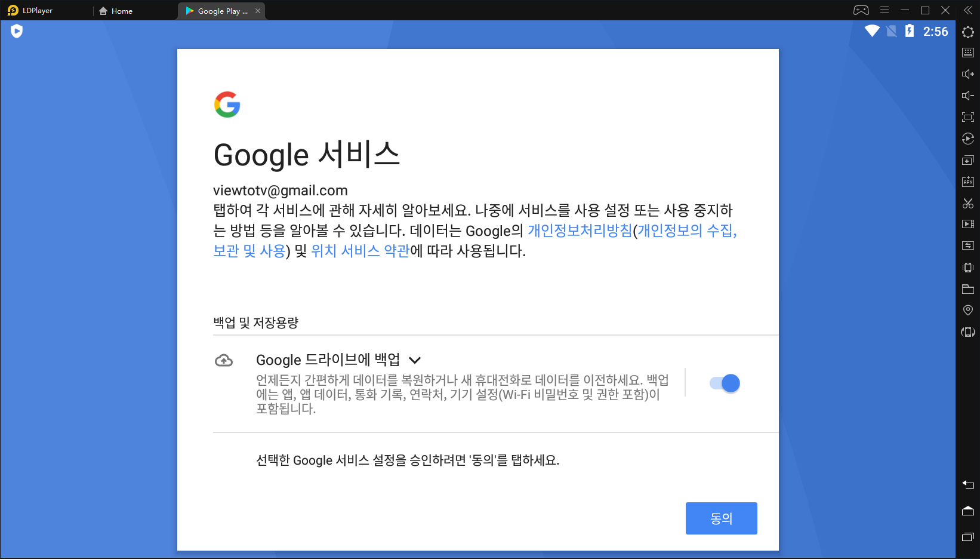Screen dimensions: 980x559
Task: Click the battery charging status icon
Action: click(910, 31)
